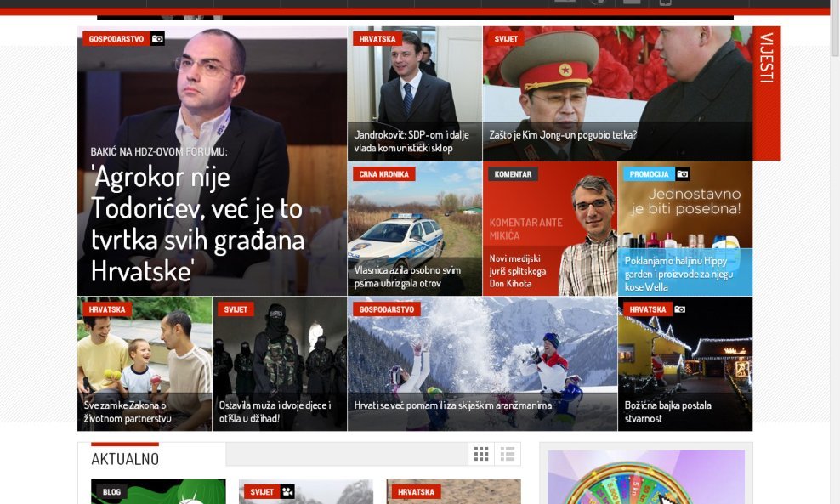Click 'KOMENTAR ANTE MIKIĆA' heading text

[525, 229]
